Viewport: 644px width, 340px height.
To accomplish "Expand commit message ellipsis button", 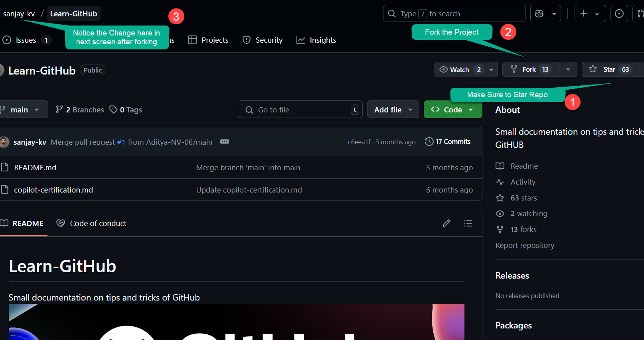I will [x=225, y=142].
